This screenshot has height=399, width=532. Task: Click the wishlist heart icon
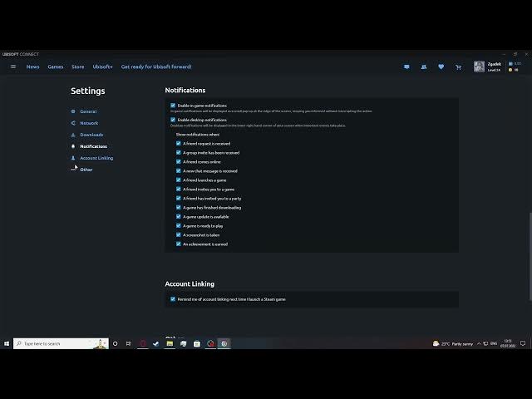[x=441, y=66]
